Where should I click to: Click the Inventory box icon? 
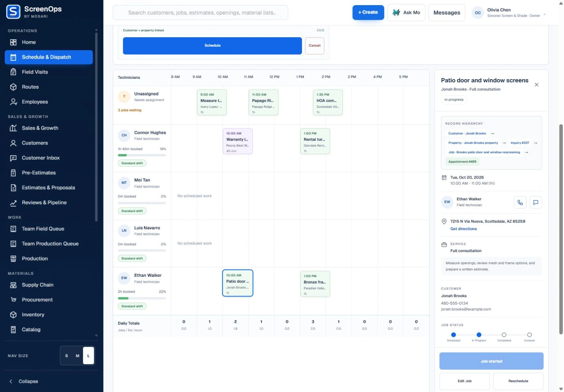point(13,315)
